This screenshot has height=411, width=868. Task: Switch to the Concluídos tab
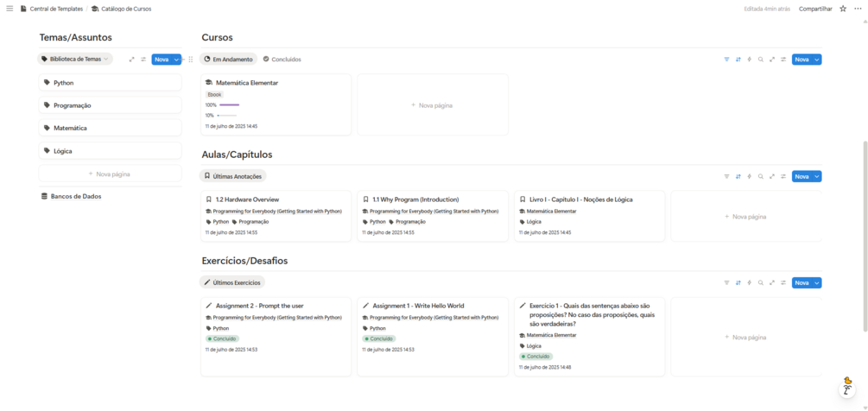click(282, 60)
